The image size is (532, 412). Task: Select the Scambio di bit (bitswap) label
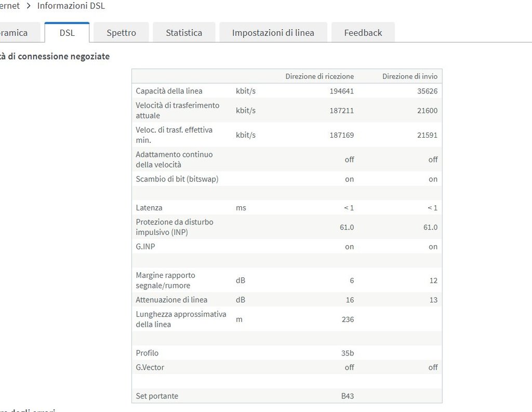[x=177, y=179]
